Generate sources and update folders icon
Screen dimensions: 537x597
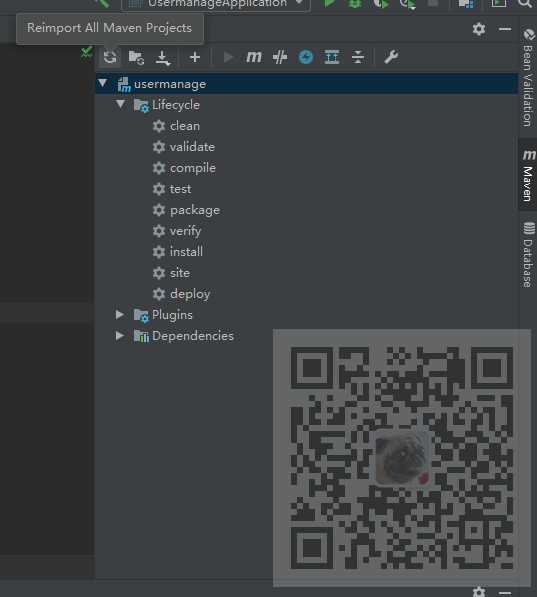click(136, 57)
